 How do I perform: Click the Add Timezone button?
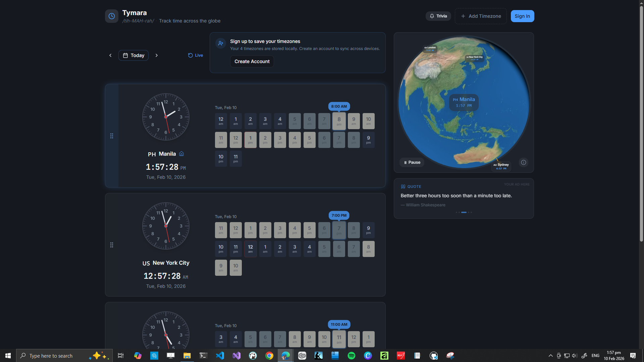[x=481, y=16]
